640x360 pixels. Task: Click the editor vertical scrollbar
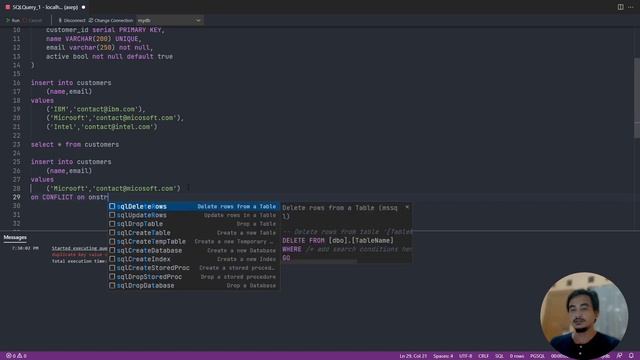click(636, 98)
